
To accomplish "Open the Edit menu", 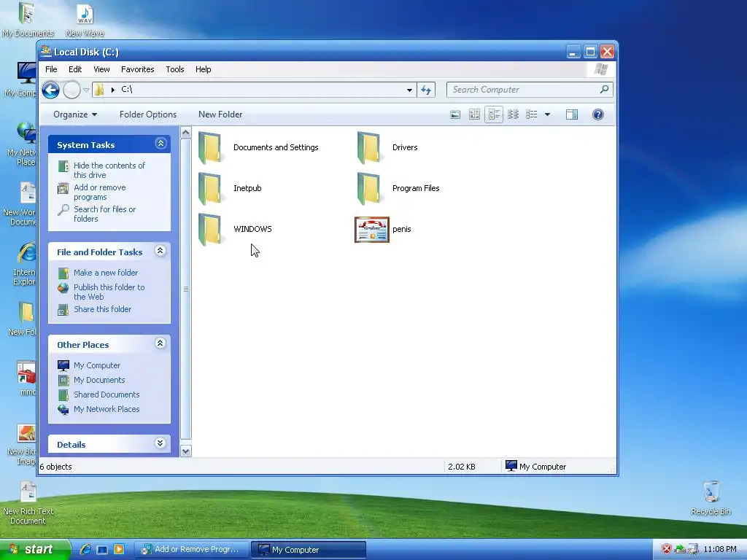I will click(75, 69).
